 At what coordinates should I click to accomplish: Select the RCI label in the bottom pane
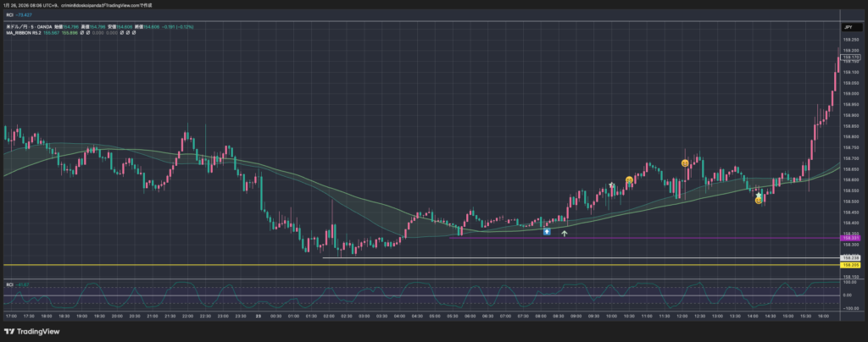(9, 284)
